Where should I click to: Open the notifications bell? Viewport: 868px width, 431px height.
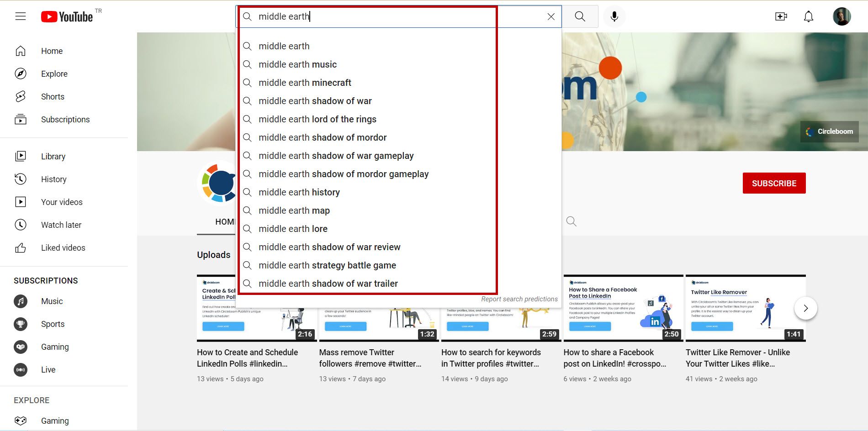[808, 16]
